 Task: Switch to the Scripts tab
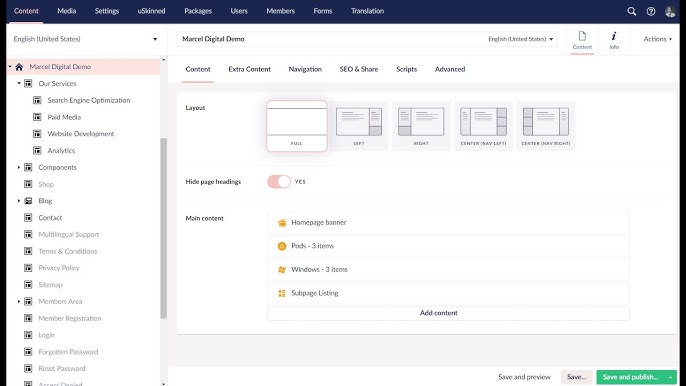pos(406,69)
